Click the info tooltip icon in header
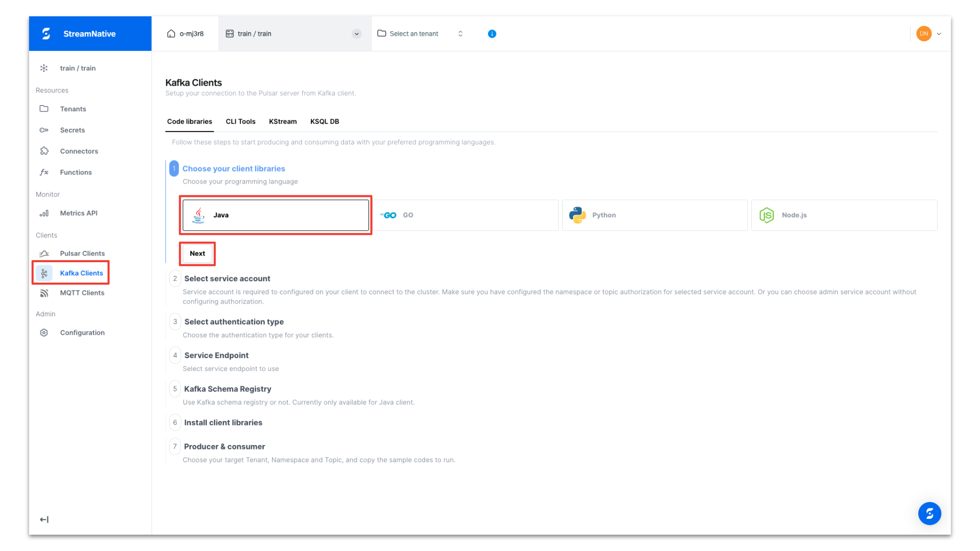The width and height of the screenshot is (980, 551). pyautogui.click(x=492, y=34)
